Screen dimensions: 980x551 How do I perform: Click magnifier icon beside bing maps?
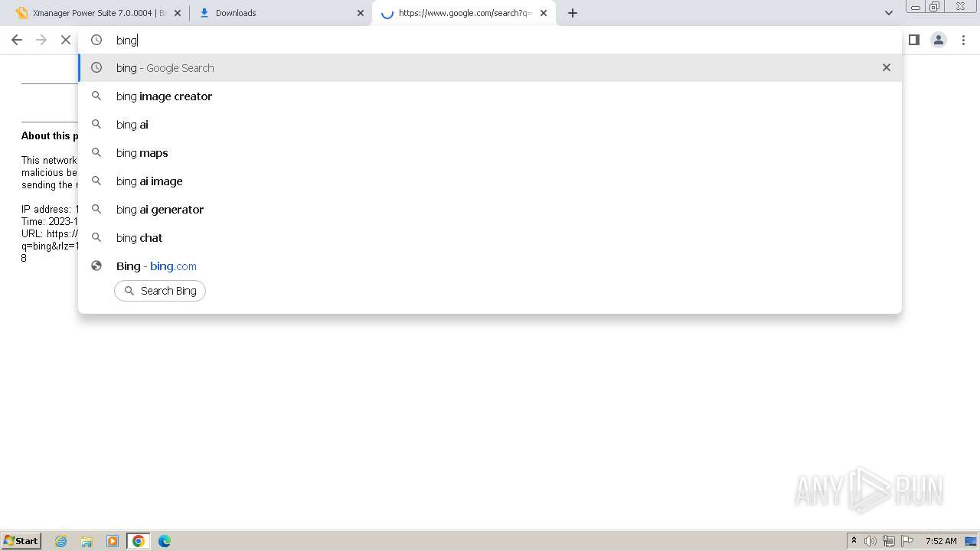pyautogui.click(x=96, y=152)
